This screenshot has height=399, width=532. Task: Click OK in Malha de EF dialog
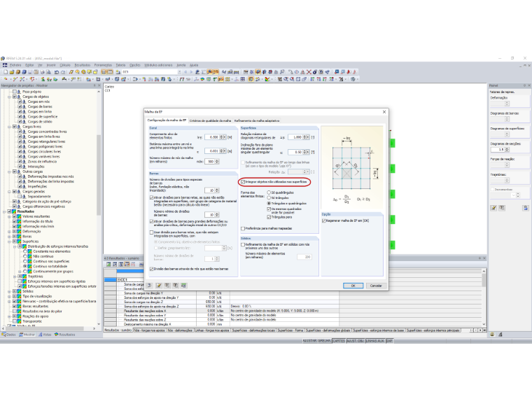click(x=353, y=286)
